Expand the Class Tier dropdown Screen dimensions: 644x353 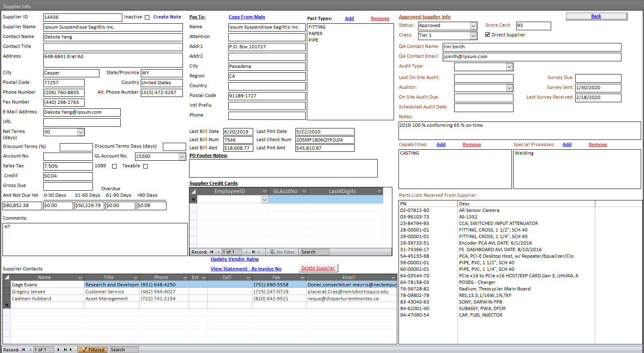click(x=473, y=36)
